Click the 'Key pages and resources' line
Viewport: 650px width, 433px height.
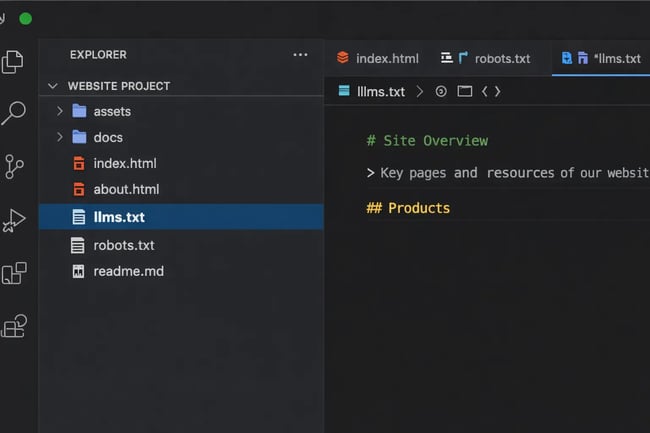507,173
